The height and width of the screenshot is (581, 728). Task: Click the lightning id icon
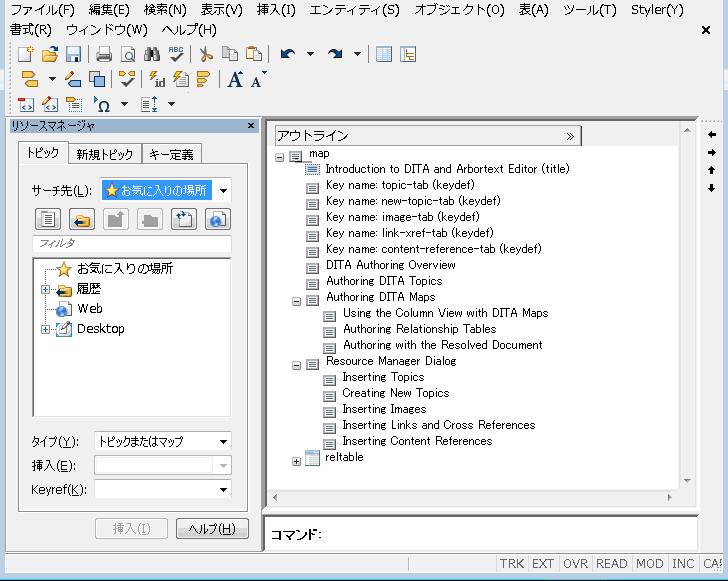157,79
